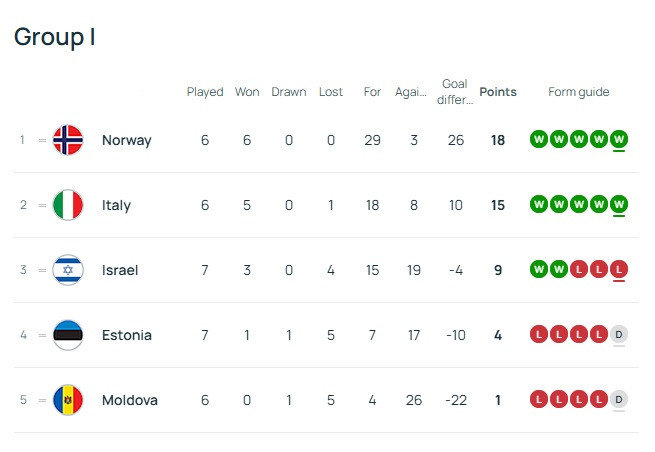655x452 pixels.
Task: Click the Norway flag icon
Action: (68, 140)
